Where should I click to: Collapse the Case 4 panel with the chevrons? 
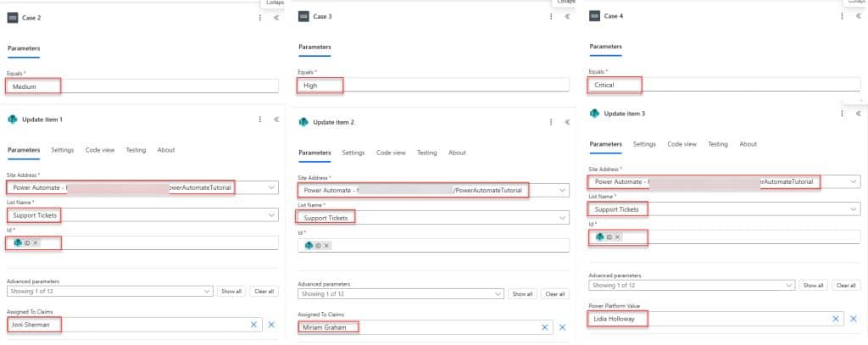coord(859,16)
